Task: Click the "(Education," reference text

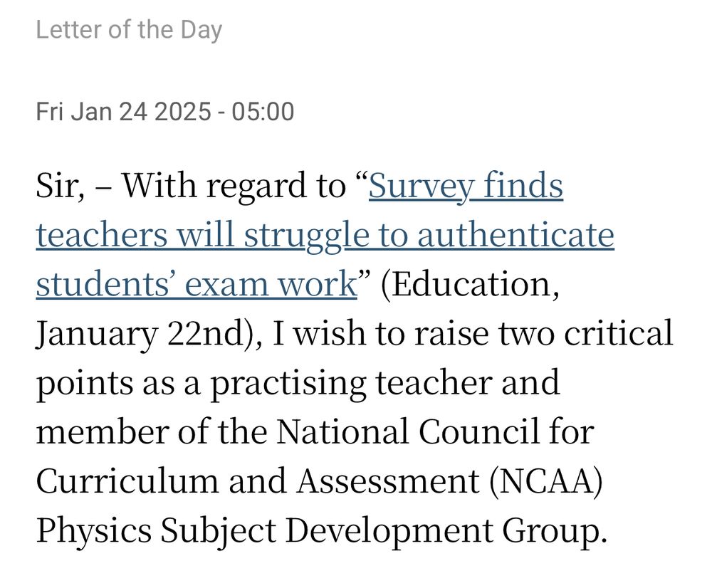Action: click(x=471, y=285)
